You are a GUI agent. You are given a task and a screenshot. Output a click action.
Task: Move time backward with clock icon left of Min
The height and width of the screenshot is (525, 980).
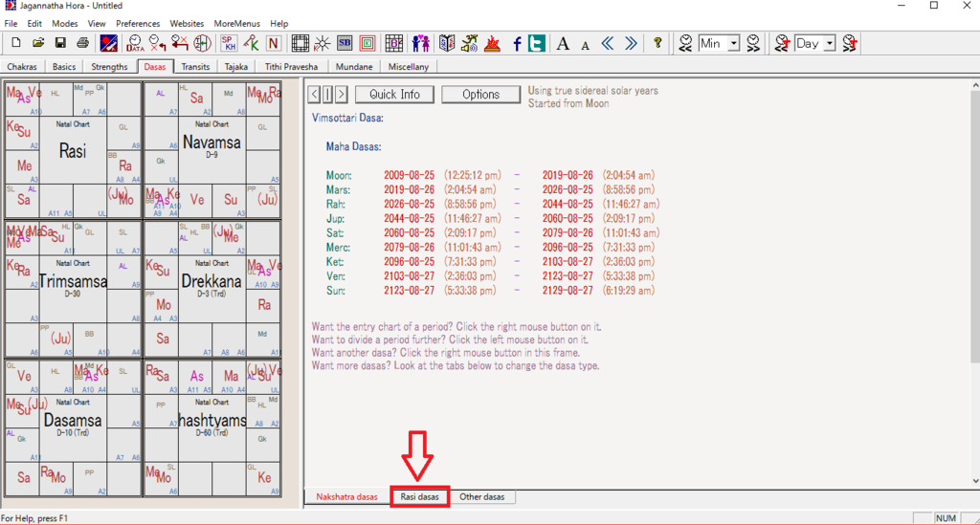coord(685,43)
